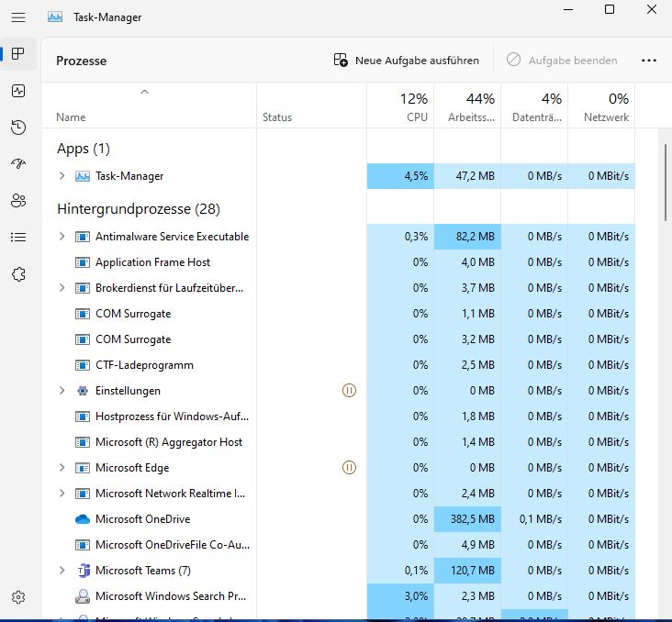
Task: Click the 0,1 MB/s OneDrive disk cell
Action: click(534, 519)
